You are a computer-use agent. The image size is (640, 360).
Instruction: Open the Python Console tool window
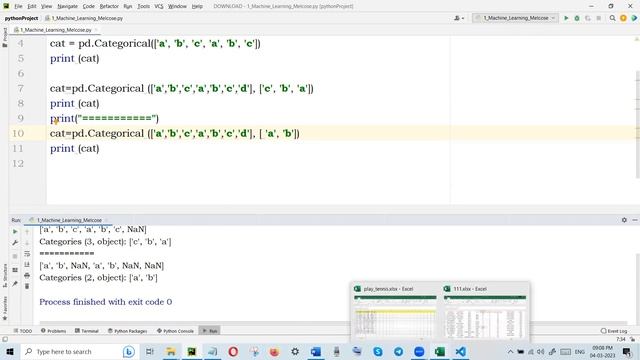coord(175,331)
